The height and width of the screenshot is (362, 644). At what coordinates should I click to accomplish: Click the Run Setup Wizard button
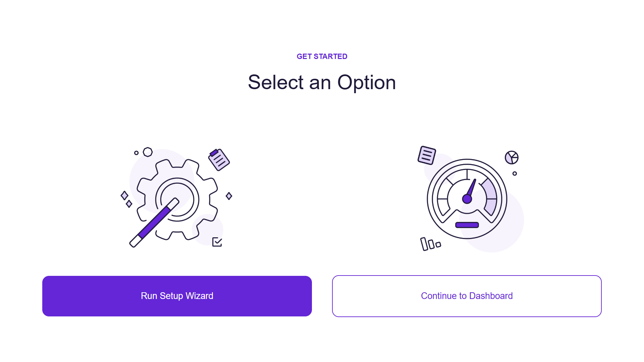point(177,296)
